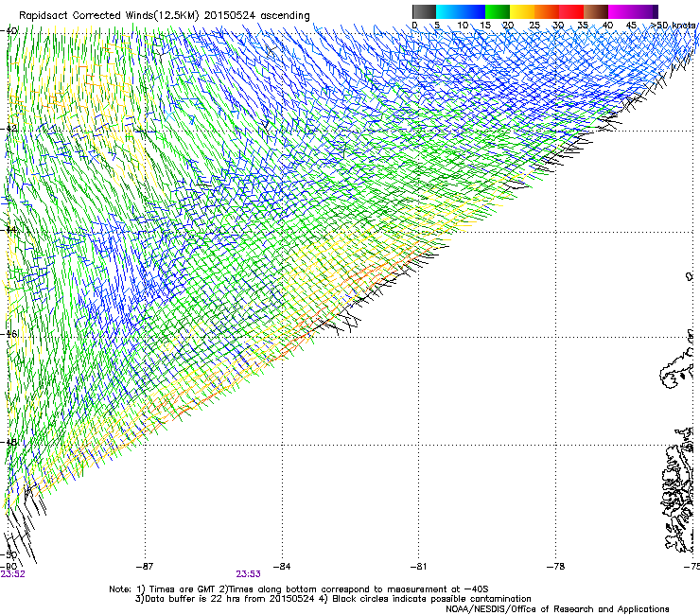The image size is (700, 615).
Task: Click the 'Times are GMT' note line
Action: (299, 589)
